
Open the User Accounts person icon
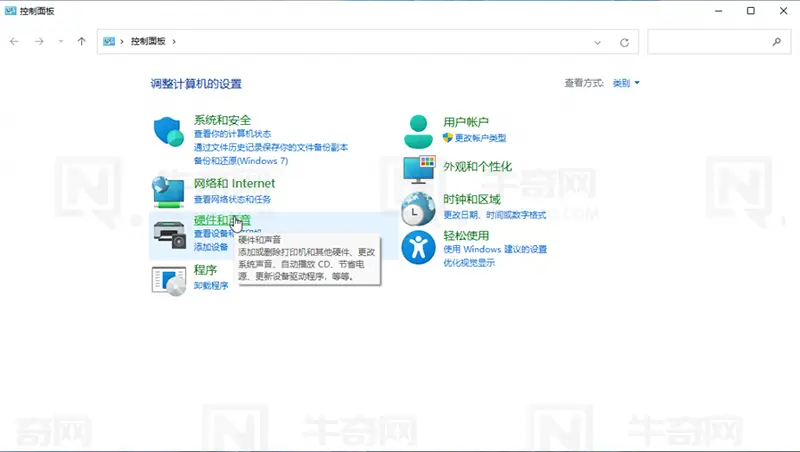pos(418,131)
